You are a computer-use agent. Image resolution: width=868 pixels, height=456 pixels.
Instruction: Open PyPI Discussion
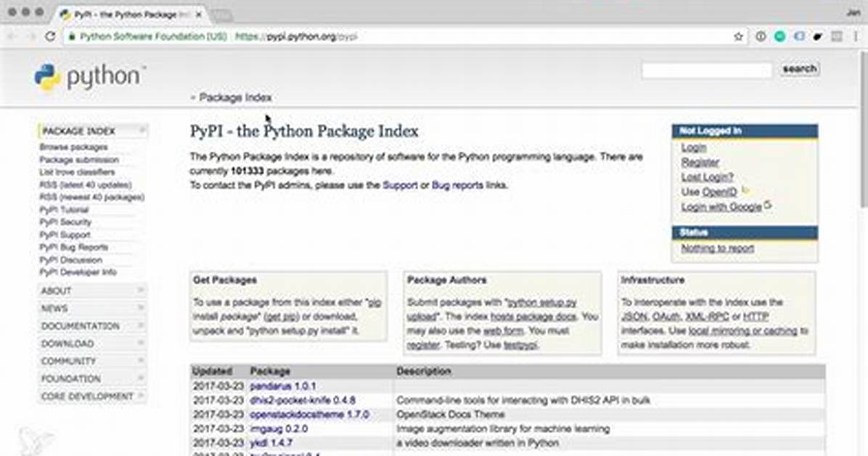tap(71, 260)
